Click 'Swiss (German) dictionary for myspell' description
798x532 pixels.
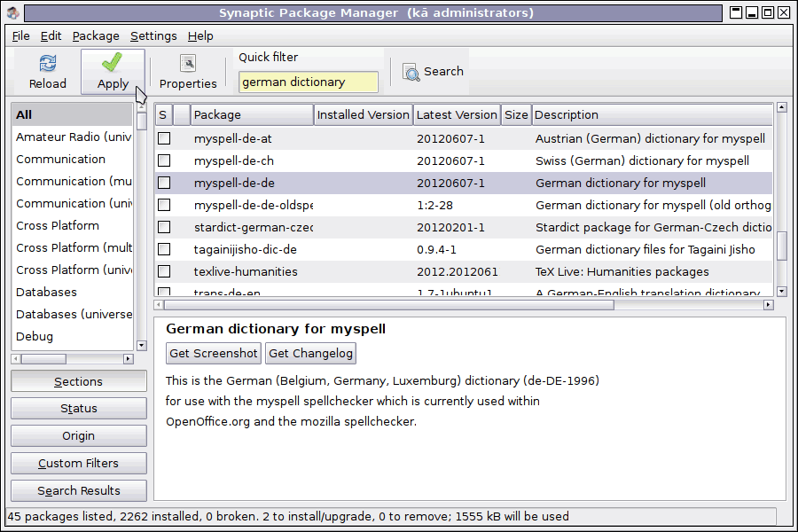642,160
